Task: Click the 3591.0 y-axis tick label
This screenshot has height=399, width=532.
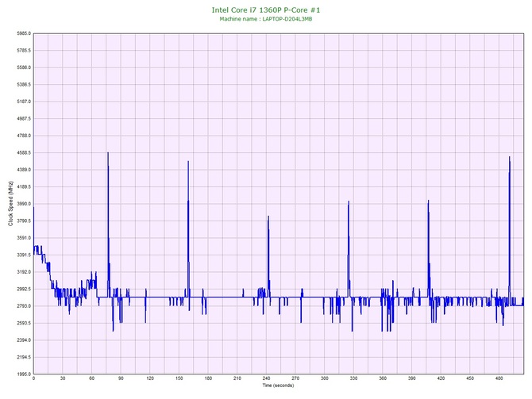Action: coord(24,238)
